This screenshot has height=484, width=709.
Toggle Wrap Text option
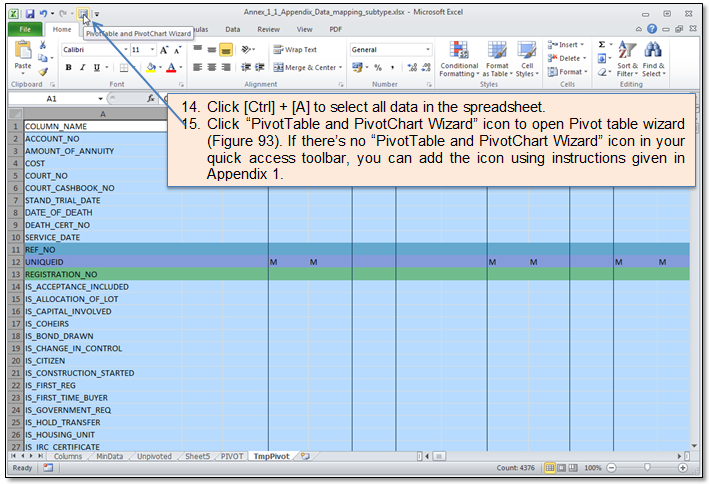click(x=295, y=49)
